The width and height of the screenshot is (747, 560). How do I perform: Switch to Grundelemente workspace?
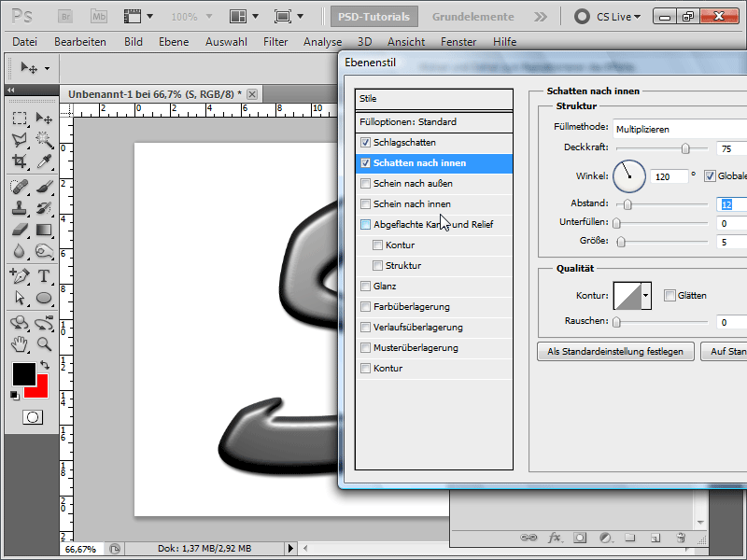click(473, 17)
